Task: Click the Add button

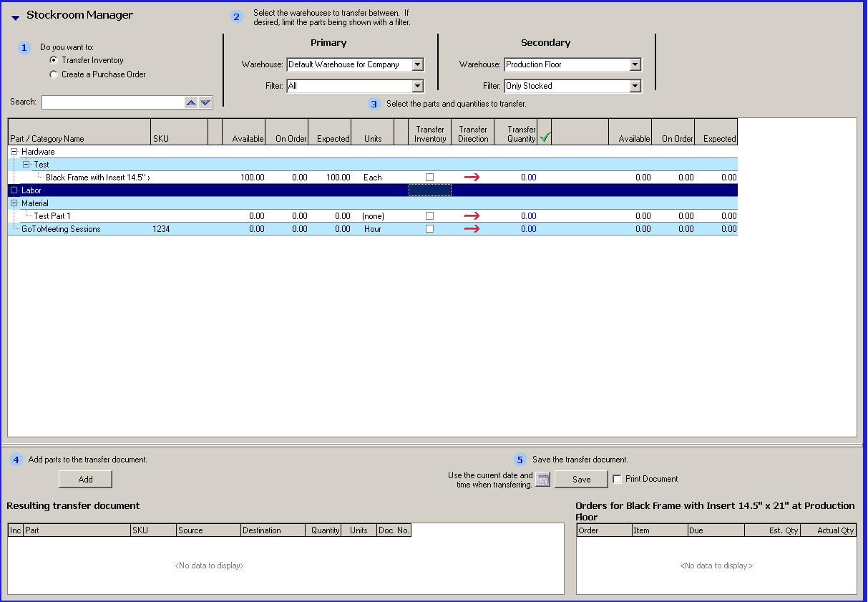Action: (85, 480)
